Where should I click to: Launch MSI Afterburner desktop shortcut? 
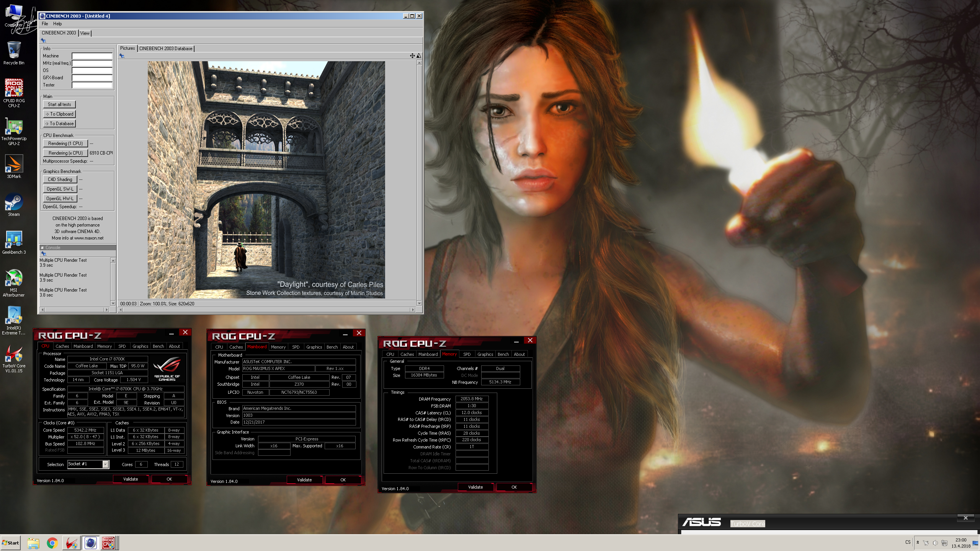[x=14, y=283]
